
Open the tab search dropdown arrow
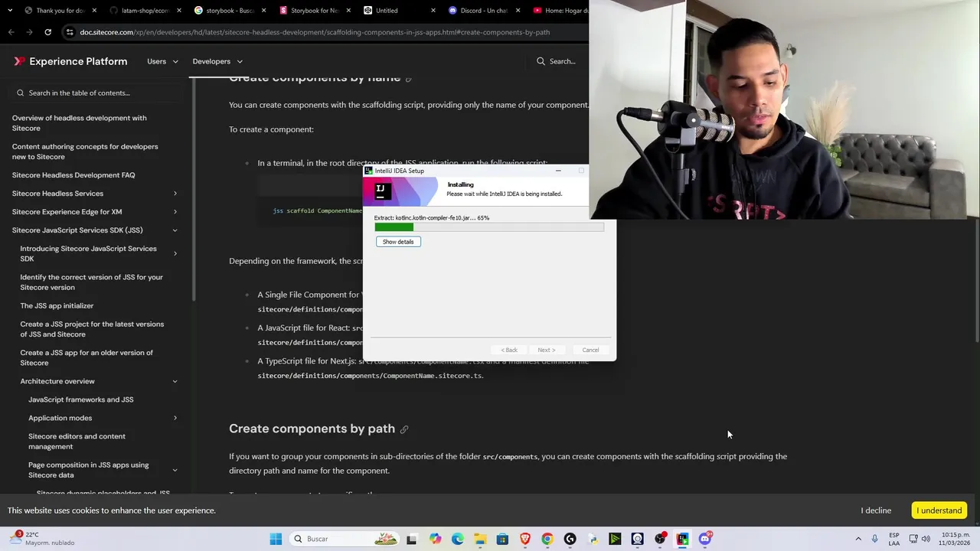[9, 11]
